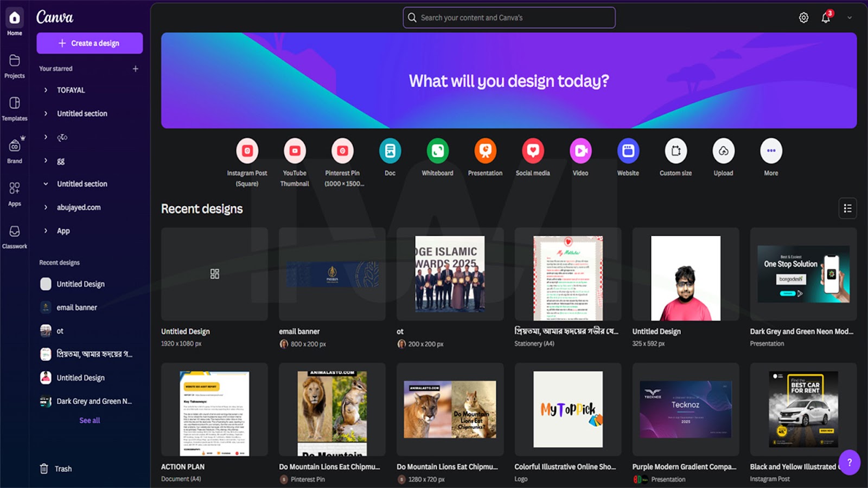This screenshot has width=868, height=488.
Task: Open Black and Yellow car rent thumbnail
Action: pos(803,409)
